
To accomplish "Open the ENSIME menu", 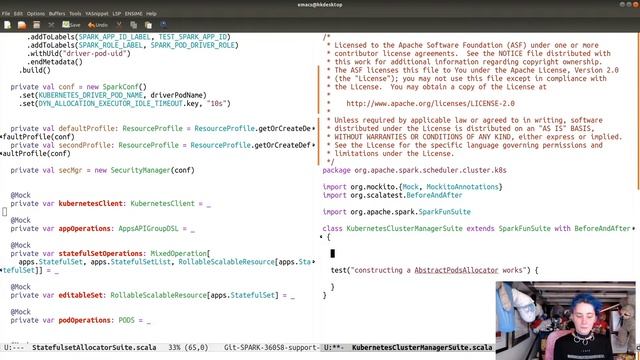I will click(133, 13).
